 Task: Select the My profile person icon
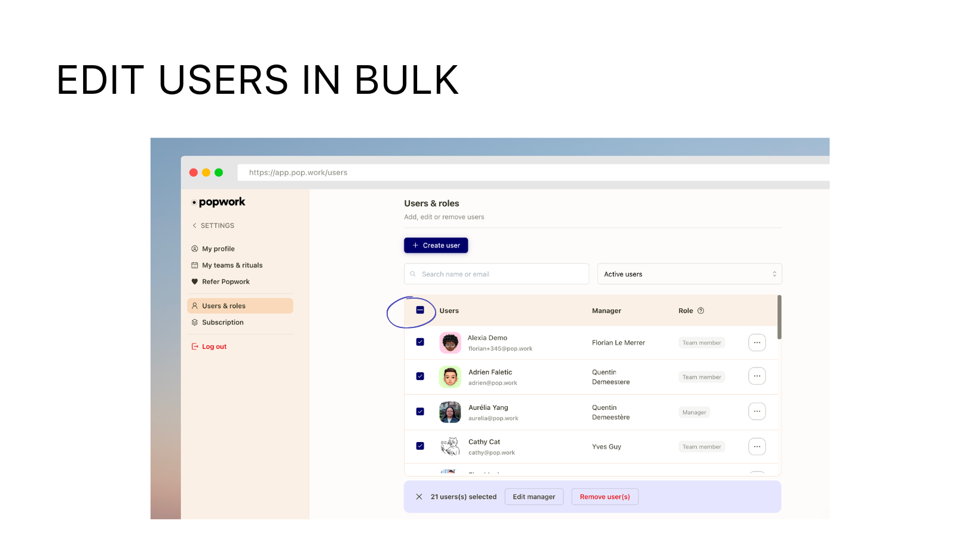pos(194,249)
